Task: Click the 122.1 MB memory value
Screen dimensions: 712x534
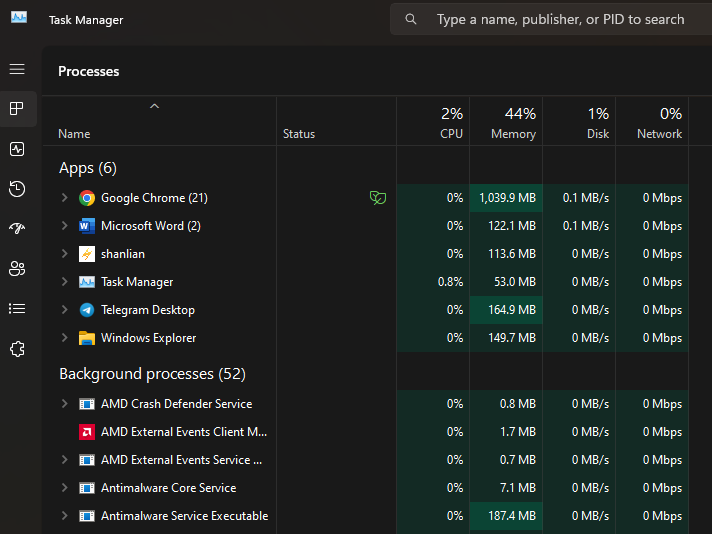Action: pos(512,226)
